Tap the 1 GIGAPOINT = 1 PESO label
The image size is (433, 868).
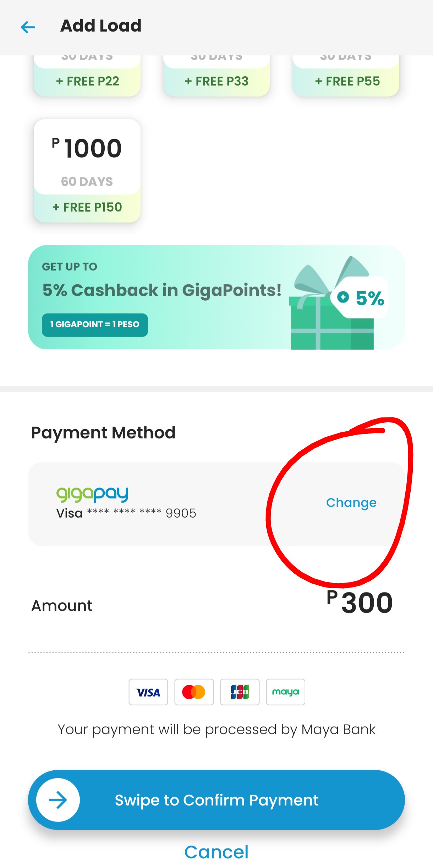pos(95,324)
